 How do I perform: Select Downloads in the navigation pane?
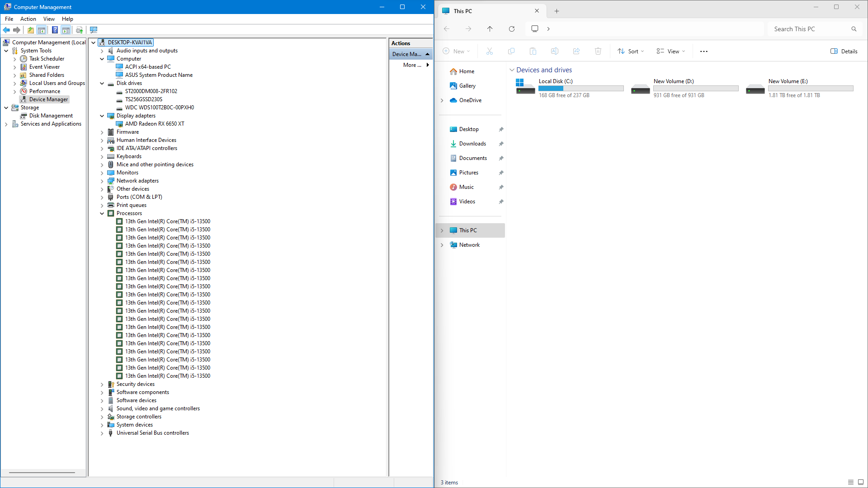(x=472, y=144)
